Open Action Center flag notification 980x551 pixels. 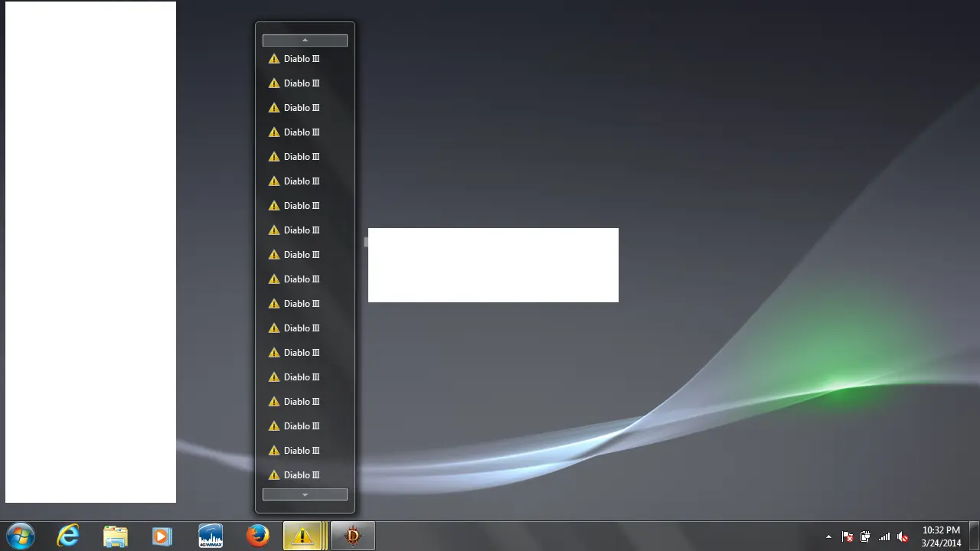tap(848, 537)
